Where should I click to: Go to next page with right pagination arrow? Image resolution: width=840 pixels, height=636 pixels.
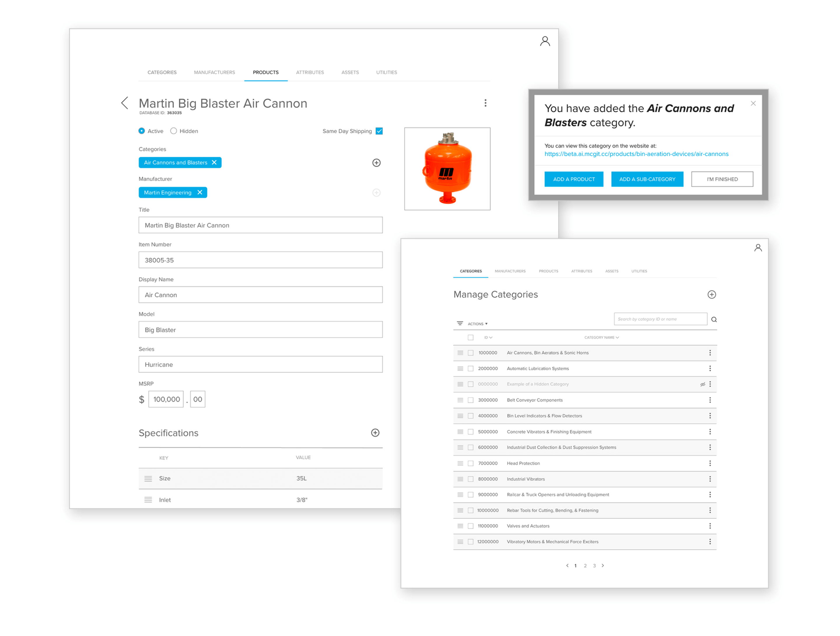[x=602, y=565]
